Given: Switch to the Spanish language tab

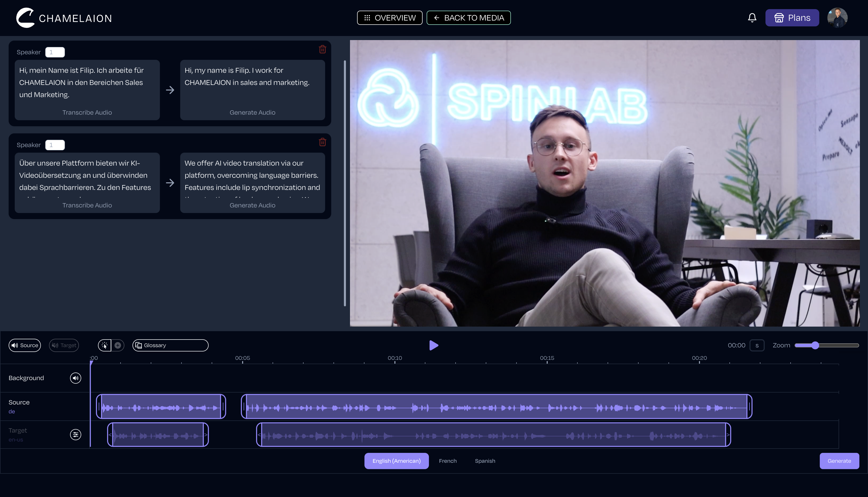Looking at the screenshot, I should [485, 461].
